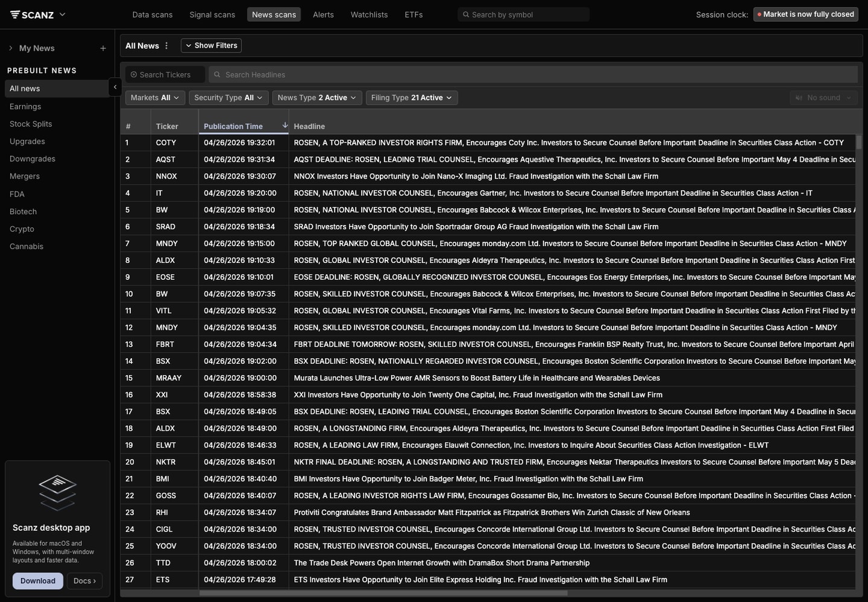Open SRAD Sportradar Group fraud investigation headline
The width and height of the screenshot is (868, 602).
476,227
